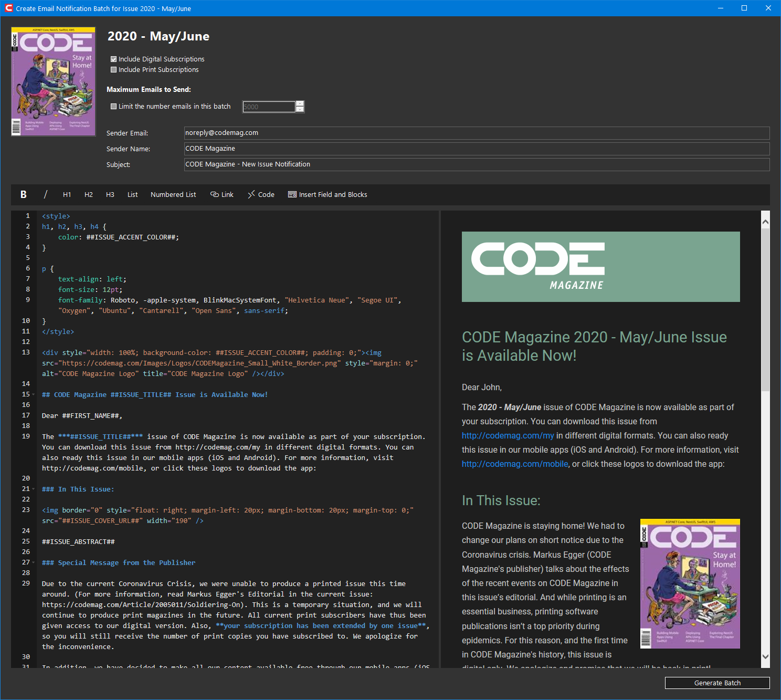Edit the Subject field
The height and width of the screenshot is (700, 781).
pos(477,164)
